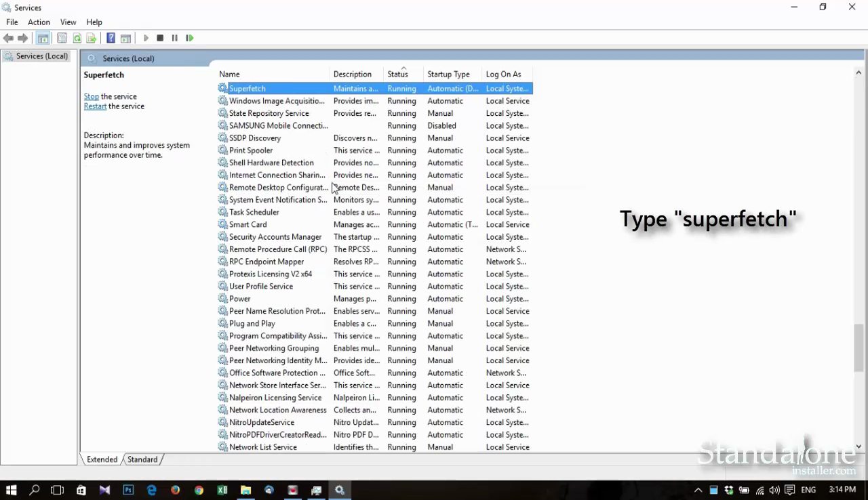Open the File menu

click(12, 22)
